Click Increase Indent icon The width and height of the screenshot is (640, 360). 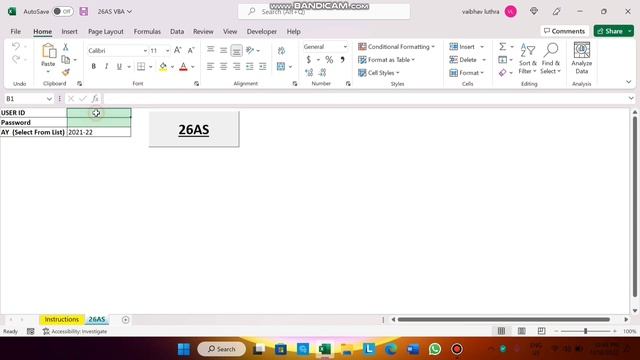262,66
